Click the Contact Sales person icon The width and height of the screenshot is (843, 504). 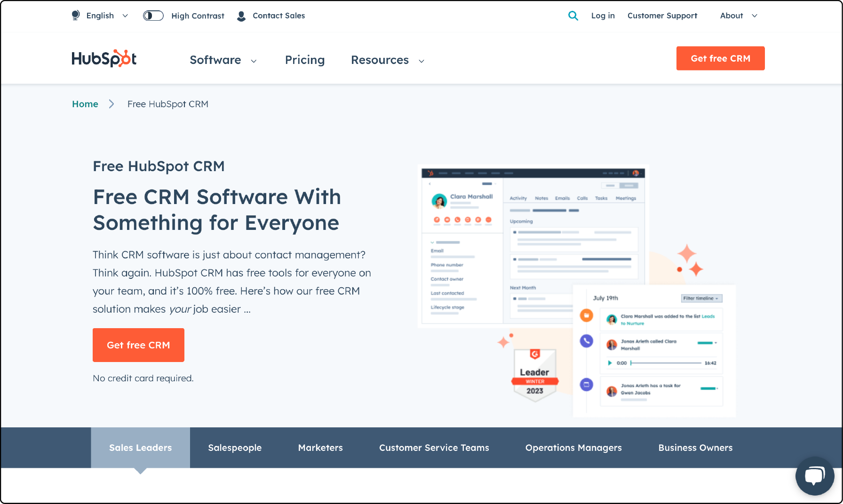[241, 16]
